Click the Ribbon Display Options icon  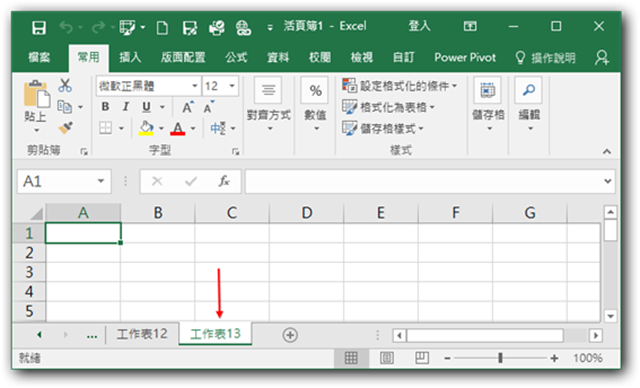click(x=470, y=27)
